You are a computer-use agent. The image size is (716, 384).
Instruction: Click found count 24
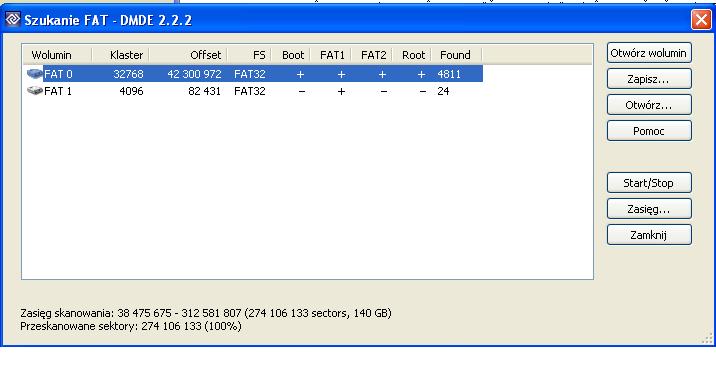pos(443,91)
